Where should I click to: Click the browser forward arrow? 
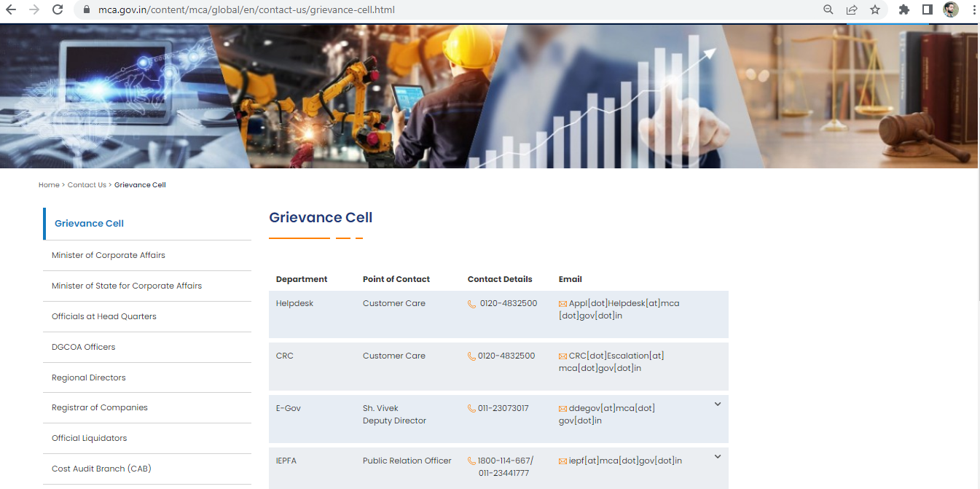[x=34, y=9]
